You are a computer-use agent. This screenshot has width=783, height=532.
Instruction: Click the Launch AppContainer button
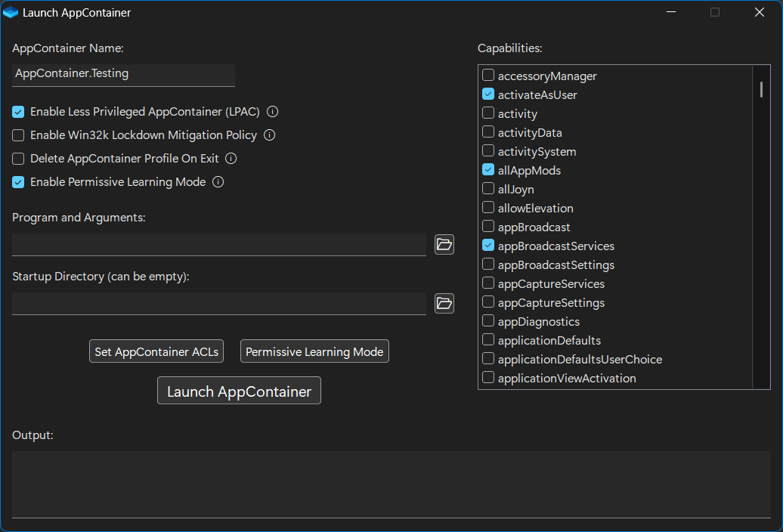[239, 391]
